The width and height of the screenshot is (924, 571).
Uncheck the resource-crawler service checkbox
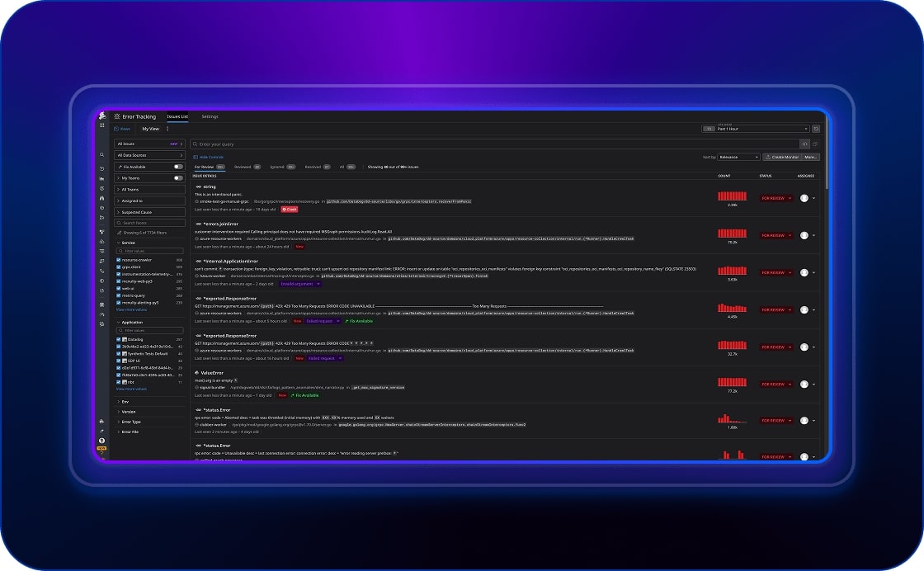click(118, 260)
